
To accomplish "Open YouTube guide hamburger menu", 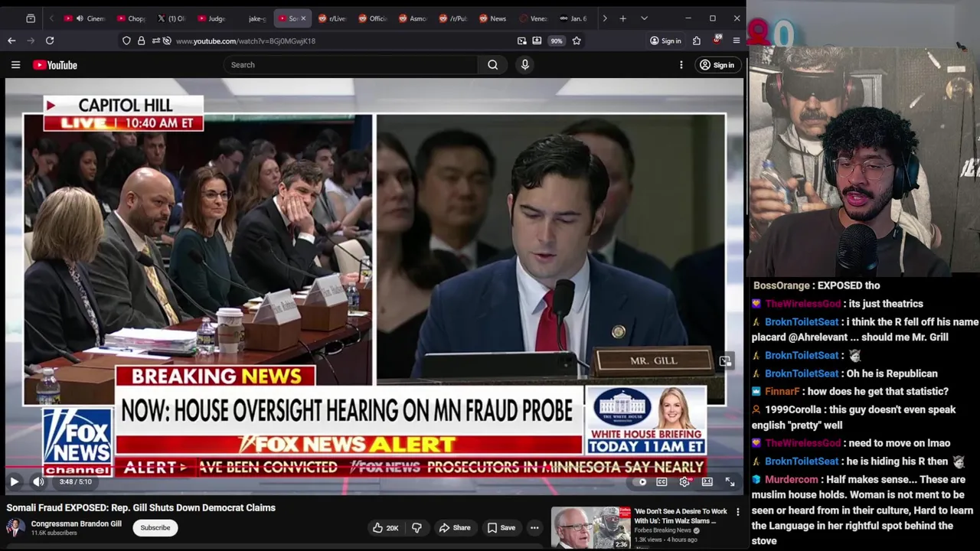I will point(15,65).
